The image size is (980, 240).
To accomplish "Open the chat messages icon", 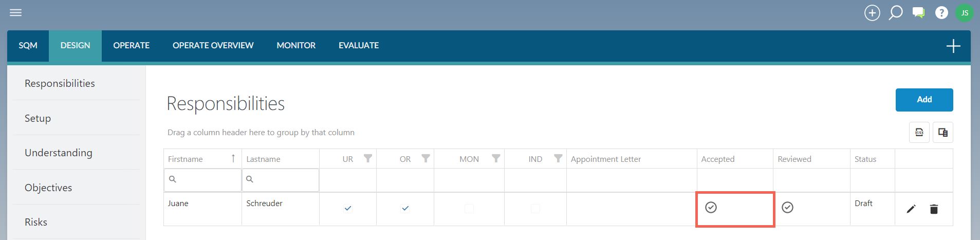I will pos(918,13).
